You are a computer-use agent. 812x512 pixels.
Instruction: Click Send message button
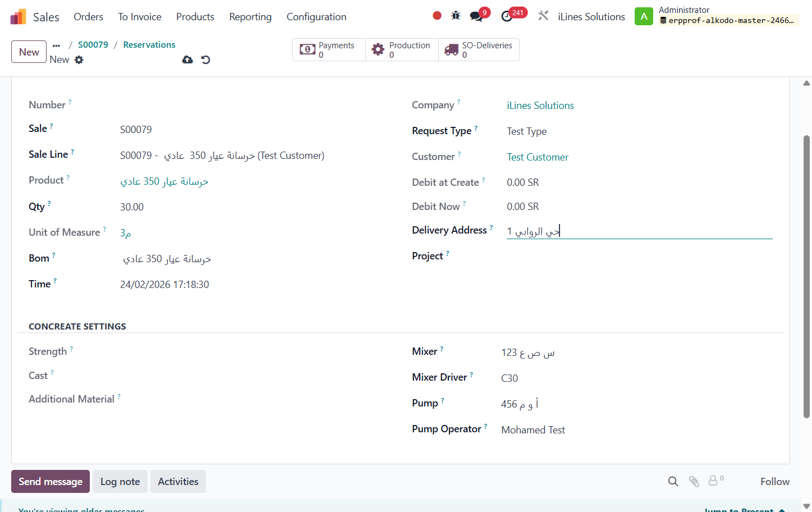pos(51,482)
